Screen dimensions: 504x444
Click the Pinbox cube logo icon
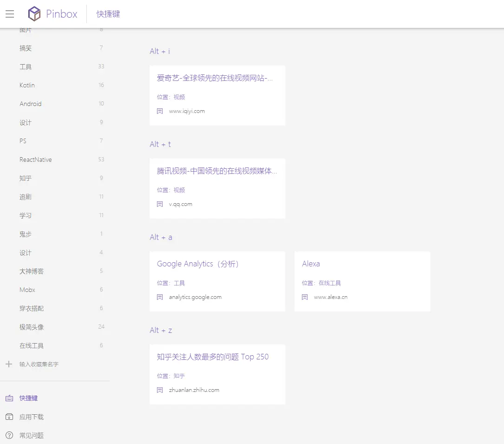(x=33, y=13)
